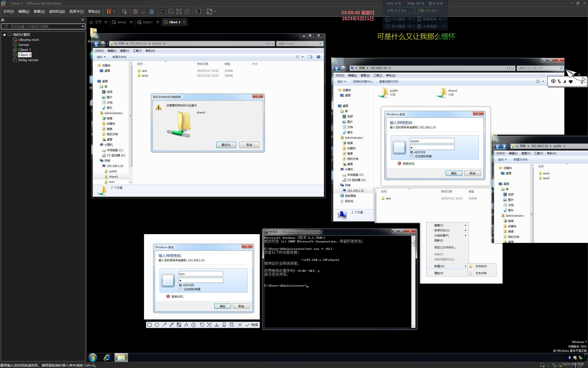Click the orange pause virtual machine icon
The width and height of the screenshot is (588, 368).
(109, 11)
